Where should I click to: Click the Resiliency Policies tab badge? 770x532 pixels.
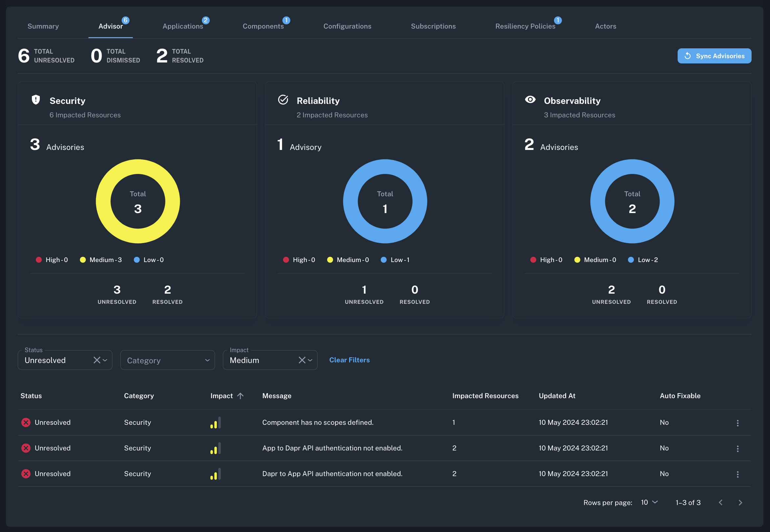point(558,20)
